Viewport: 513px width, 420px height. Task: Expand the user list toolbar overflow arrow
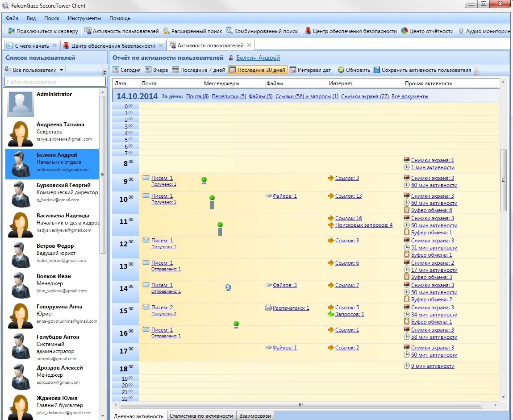pos(104,71)
